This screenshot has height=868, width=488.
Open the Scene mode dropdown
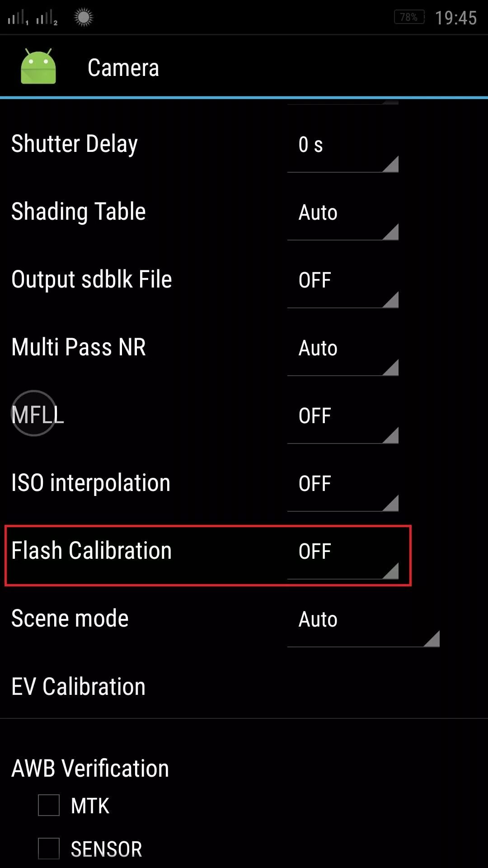coord(363,620)
